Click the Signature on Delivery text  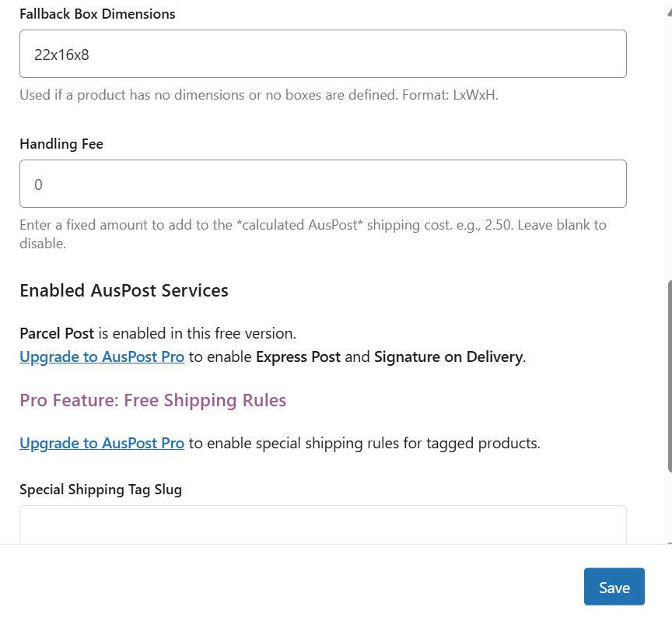[x=448, y=356]
